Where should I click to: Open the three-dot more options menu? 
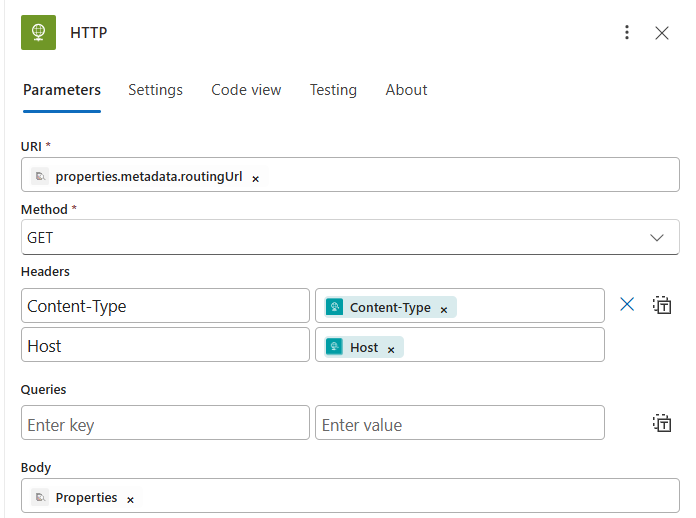[627, 33]
